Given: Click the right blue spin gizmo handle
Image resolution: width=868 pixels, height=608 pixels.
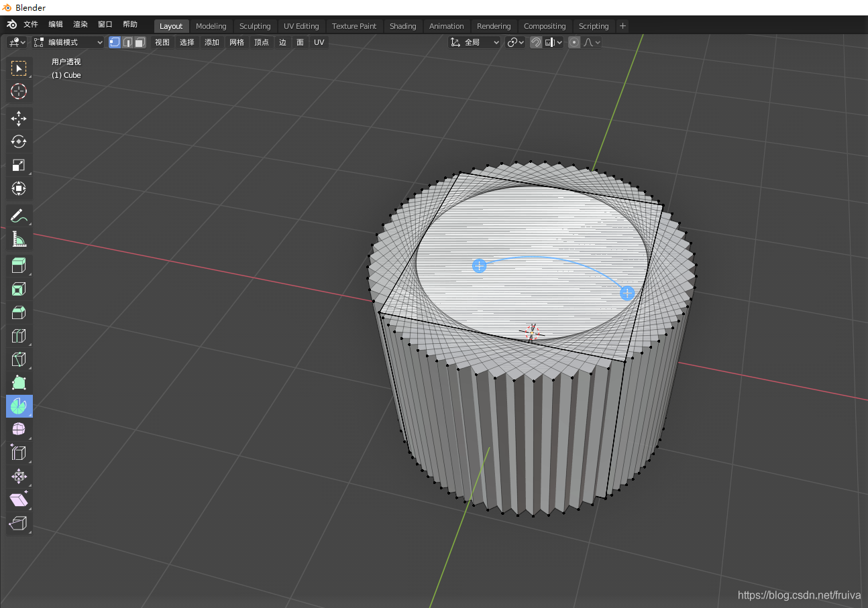Looking at the screenshot, I should 627,293.
